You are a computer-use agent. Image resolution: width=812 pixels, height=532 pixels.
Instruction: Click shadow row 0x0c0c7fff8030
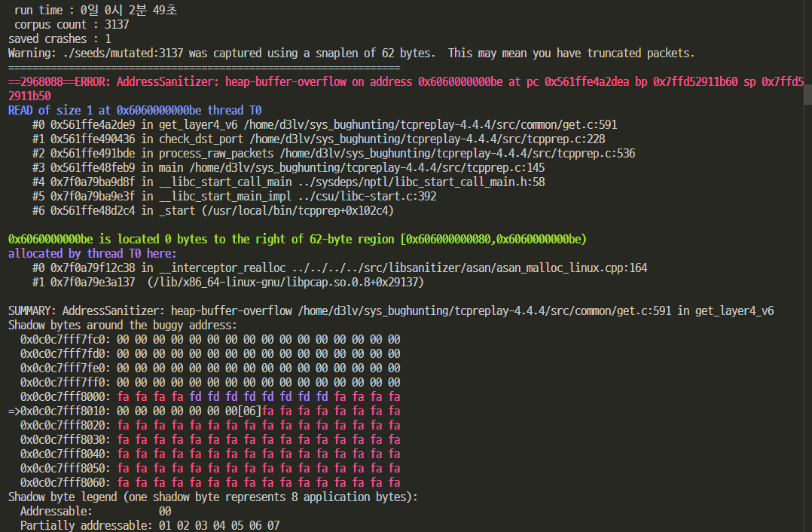pyautogui.click(x=210, y=440)
